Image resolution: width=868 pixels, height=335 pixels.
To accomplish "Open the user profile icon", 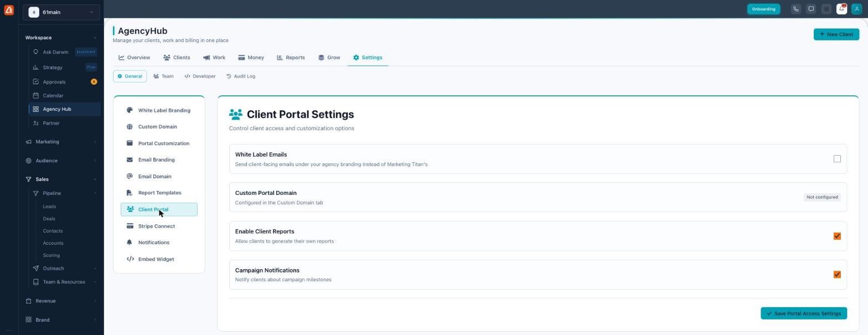I will pyautogui.click(x=857, y=9).
